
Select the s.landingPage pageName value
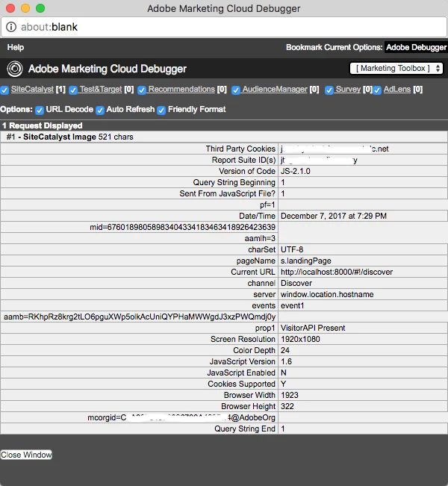(306, 261)
